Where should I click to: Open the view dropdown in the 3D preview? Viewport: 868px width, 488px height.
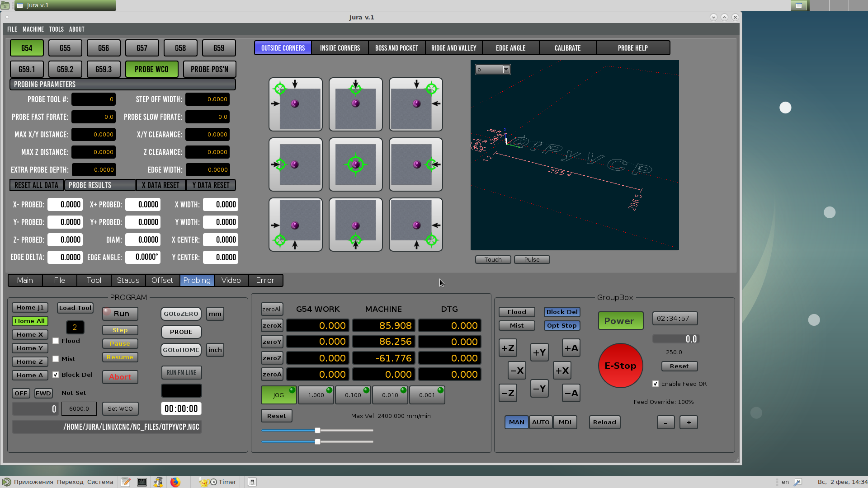tap(493, 70)
